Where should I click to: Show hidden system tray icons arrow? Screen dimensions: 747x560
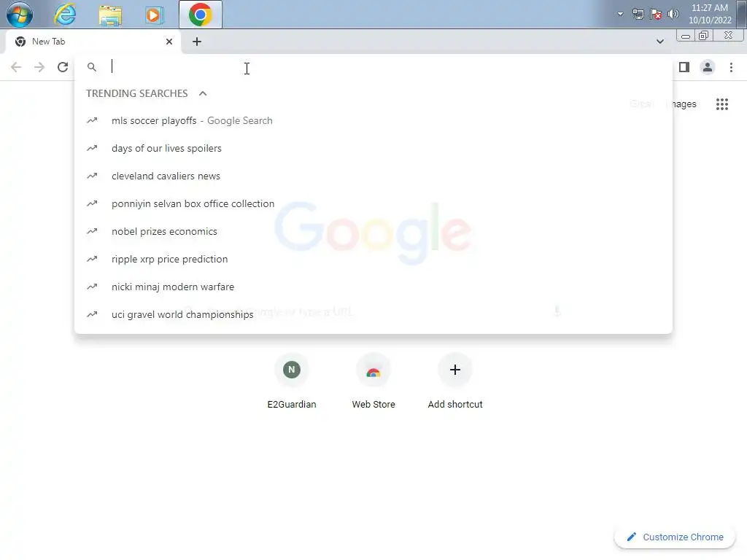620,14
